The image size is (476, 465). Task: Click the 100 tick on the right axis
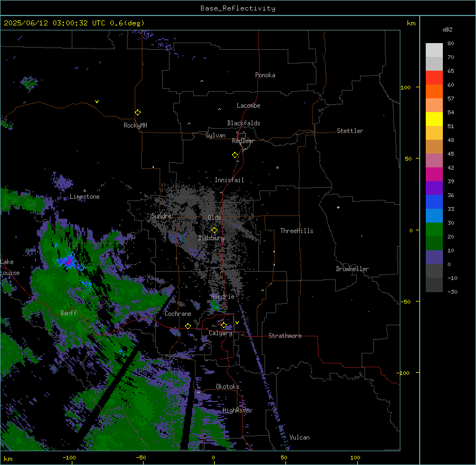pyautogui.click(x=405, y=87)
